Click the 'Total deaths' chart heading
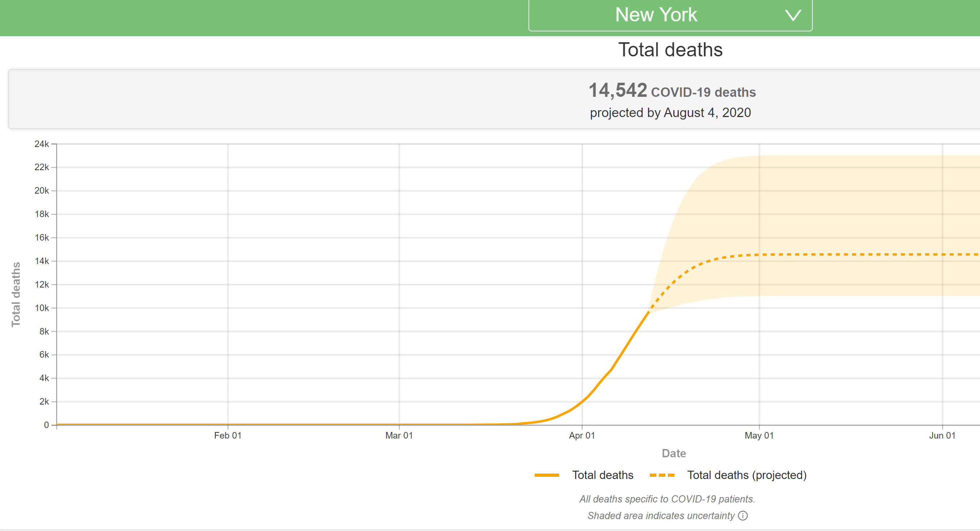The width and height of the screenshot is (980, 531). click(x=670, y=50)
